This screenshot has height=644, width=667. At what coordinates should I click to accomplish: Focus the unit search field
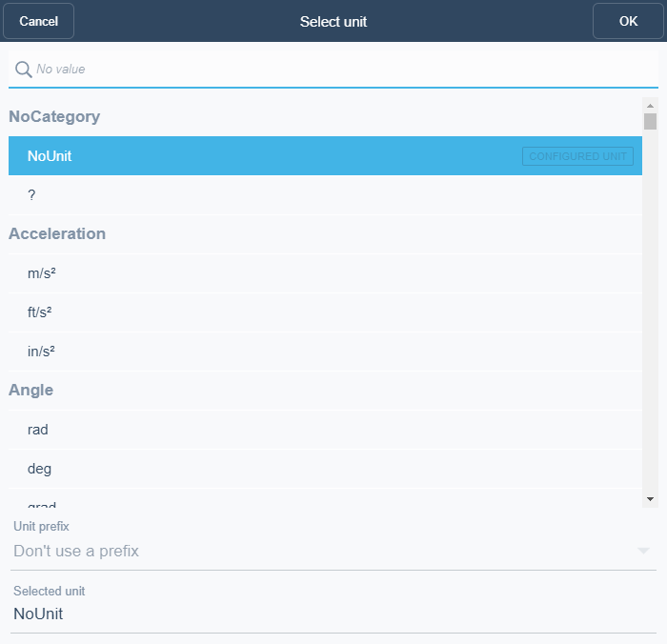point(333,70)
